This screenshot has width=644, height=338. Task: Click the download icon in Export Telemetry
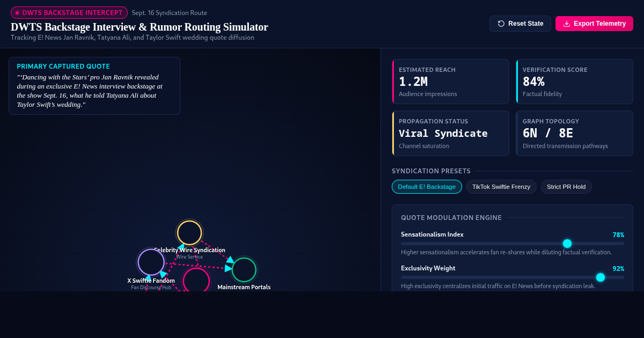click(x=567, y=24)
